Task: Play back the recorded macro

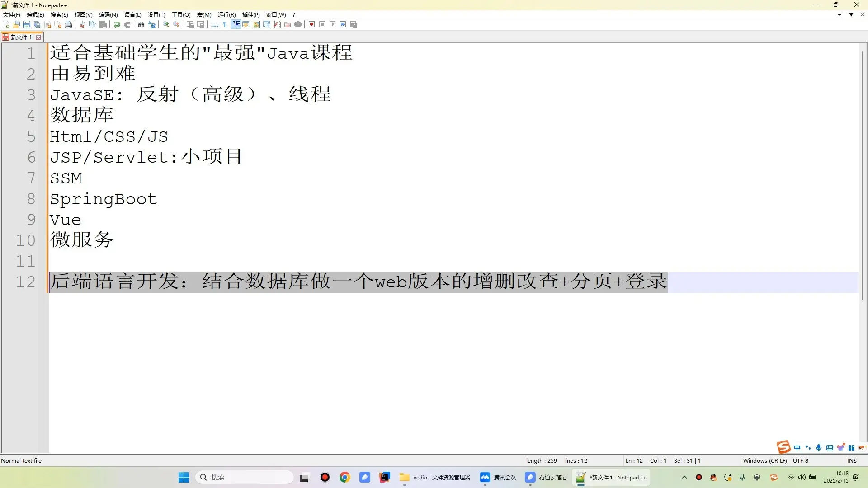Action: 333,24
